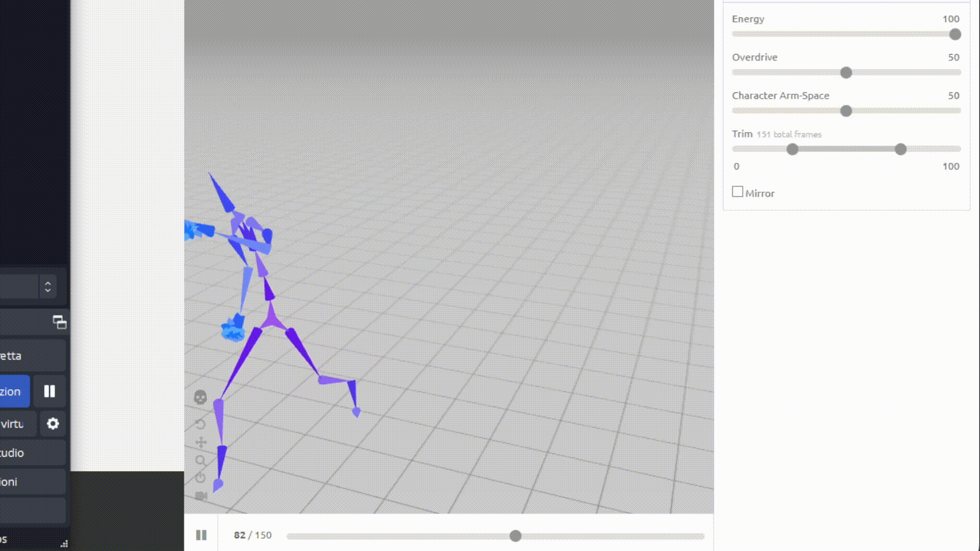Click the magnifier zoom icon
980x551 pixels.
[x=201, y=461]
